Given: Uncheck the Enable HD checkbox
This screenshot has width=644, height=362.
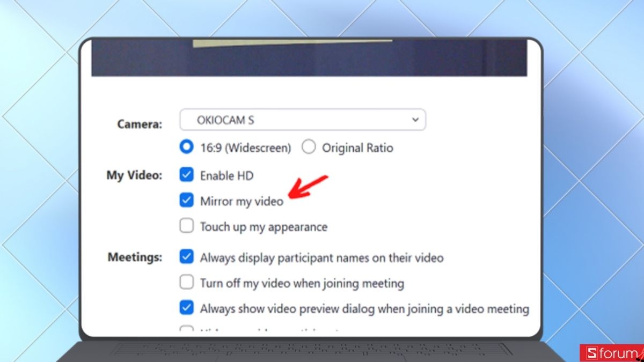Looking at the screenshot, I should coord(186,175).
